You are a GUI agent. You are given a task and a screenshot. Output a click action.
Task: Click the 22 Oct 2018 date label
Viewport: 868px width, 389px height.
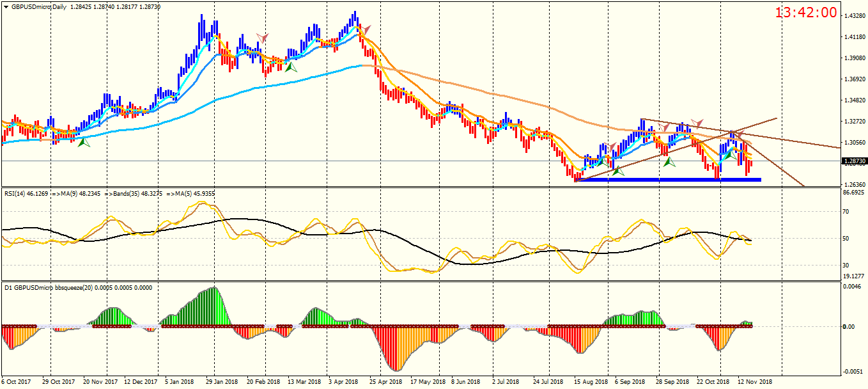coord(714,382)
